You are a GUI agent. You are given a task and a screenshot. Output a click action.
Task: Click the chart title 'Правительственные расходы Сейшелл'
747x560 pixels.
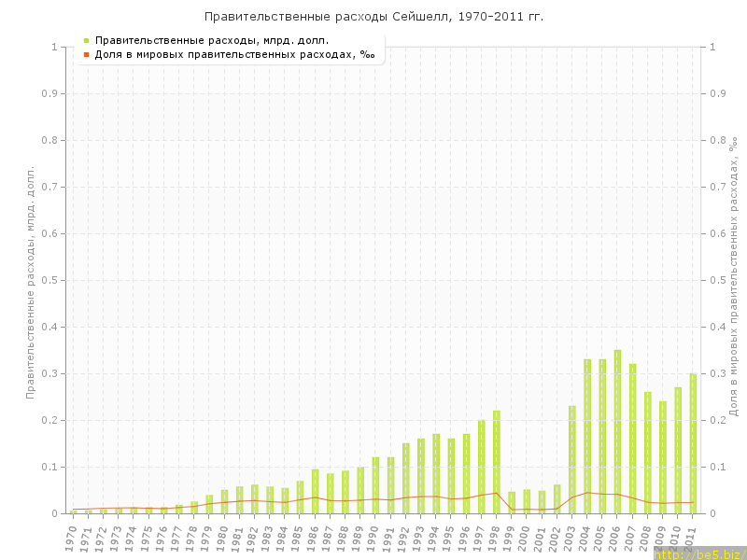[x=373, y=17]
